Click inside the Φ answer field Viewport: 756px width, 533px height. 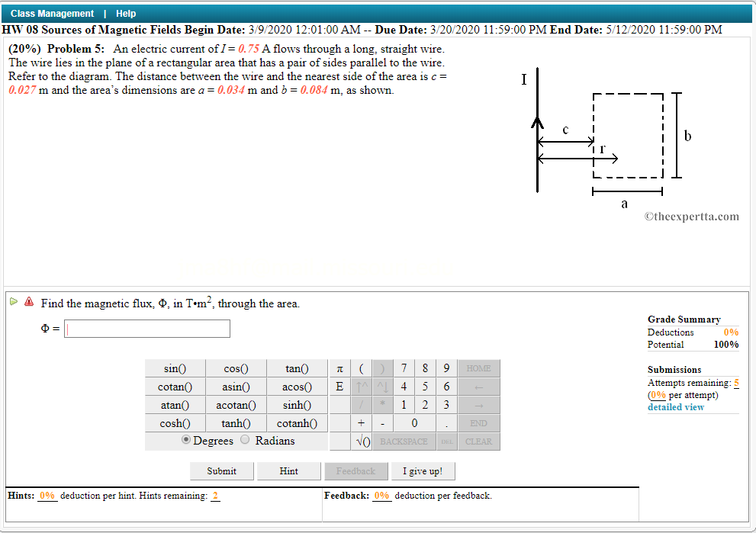click(146, 328)
